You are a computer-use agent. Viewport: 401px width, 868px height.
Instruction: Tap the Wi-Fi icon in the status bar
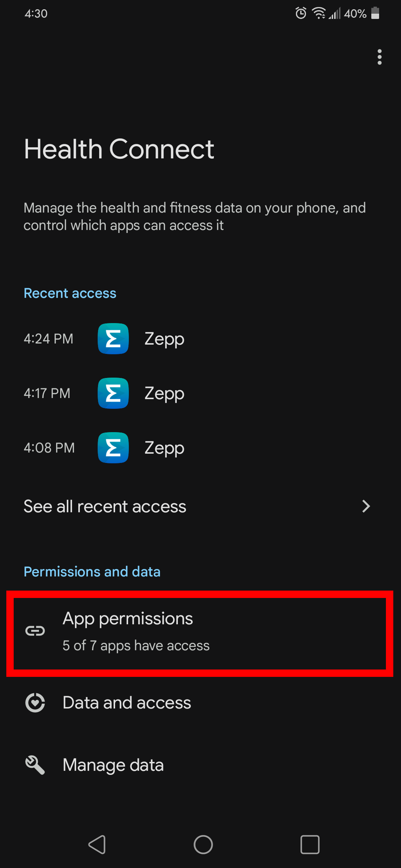point(318,13)
